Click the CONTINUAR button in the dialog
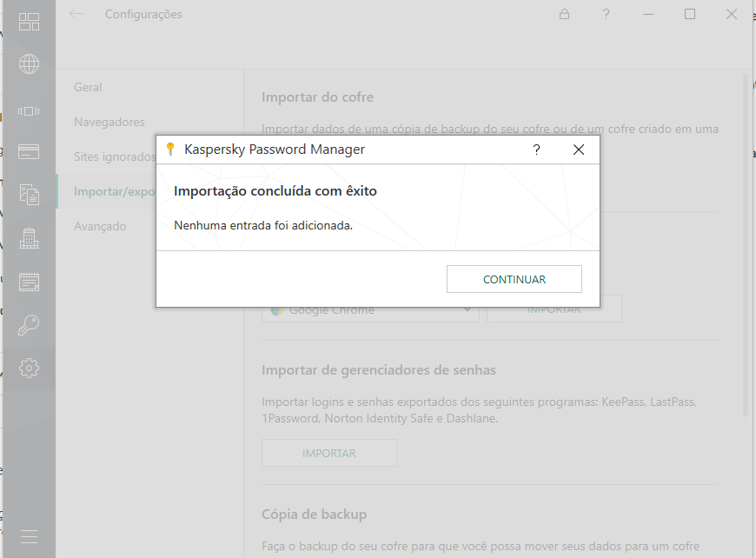Viewport: 756px width, 558px height. 514,279
